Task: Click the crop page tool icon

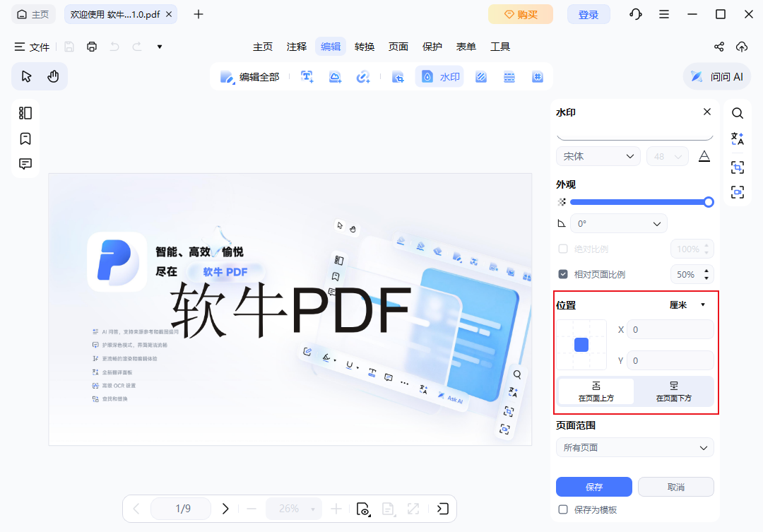Action: coord(398,77)
